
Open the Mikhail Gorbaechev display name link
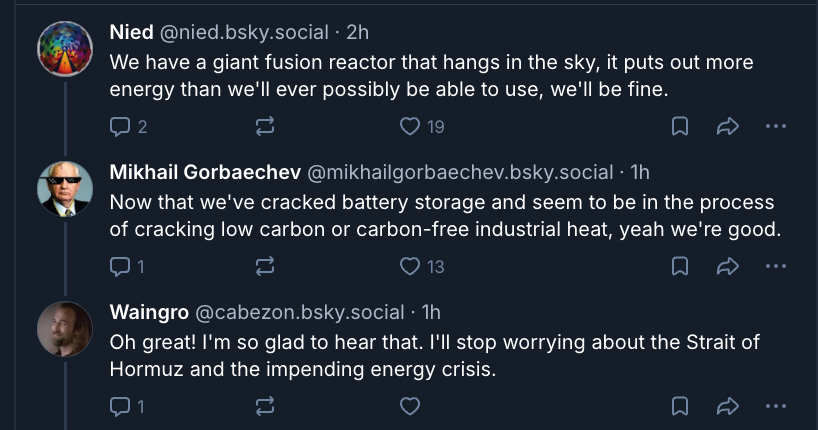[202, 172]
